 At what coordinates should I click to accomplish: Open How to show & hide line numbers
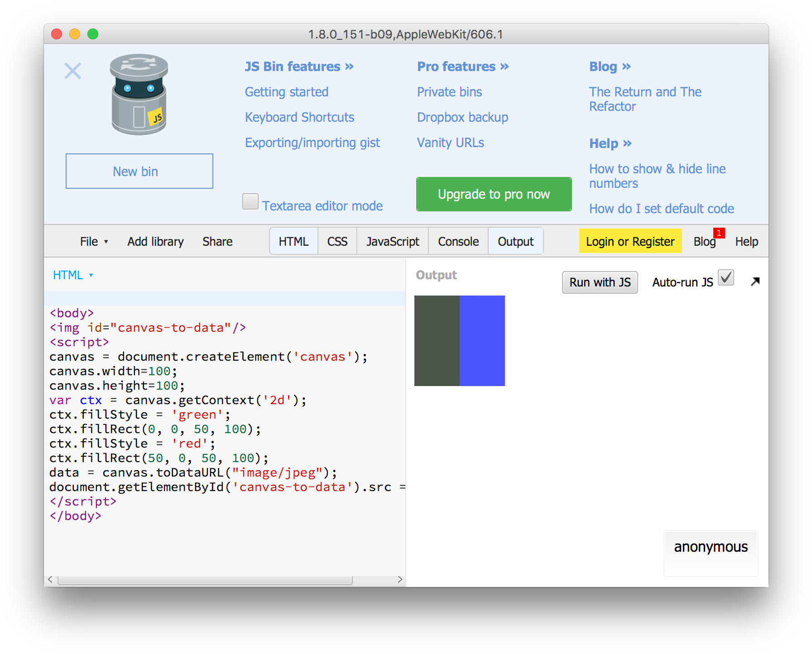tap(658, 176)
